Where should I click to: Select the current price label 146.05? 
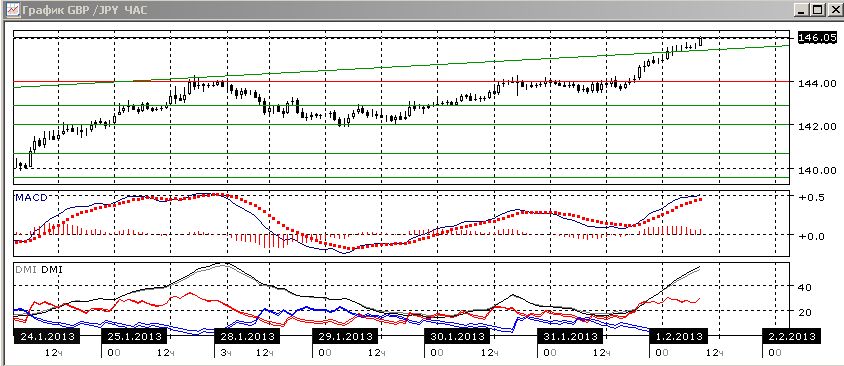tap(817, 38)
